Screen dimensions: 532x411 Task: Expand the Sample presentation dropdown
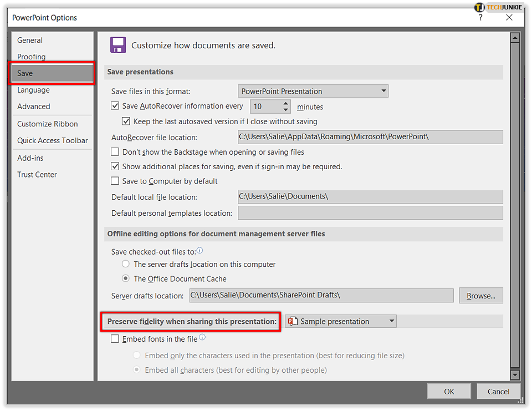(392, 321)
